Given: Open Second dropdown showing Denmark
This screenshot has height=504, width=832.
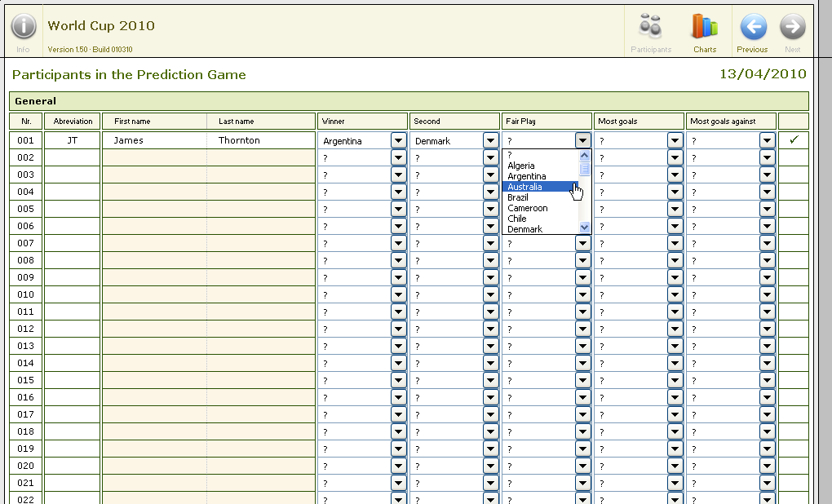Looking at the screenshot, I should pos(490,140).
